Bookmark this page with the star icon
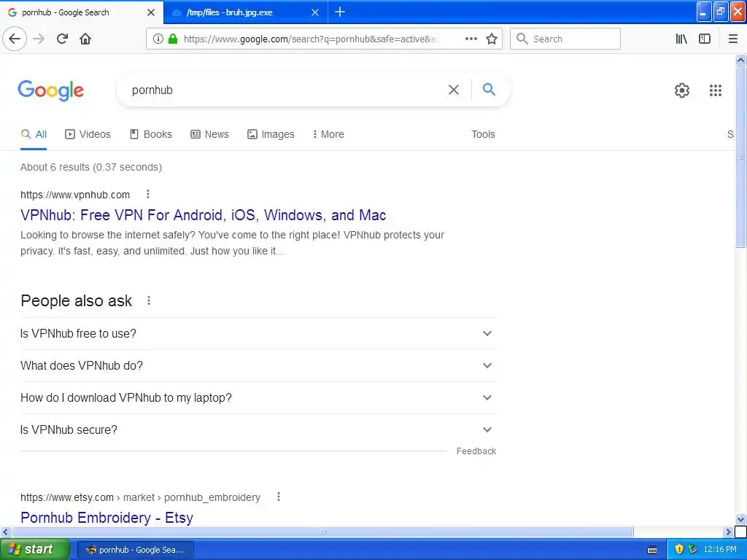 click(x=492, y=39)
